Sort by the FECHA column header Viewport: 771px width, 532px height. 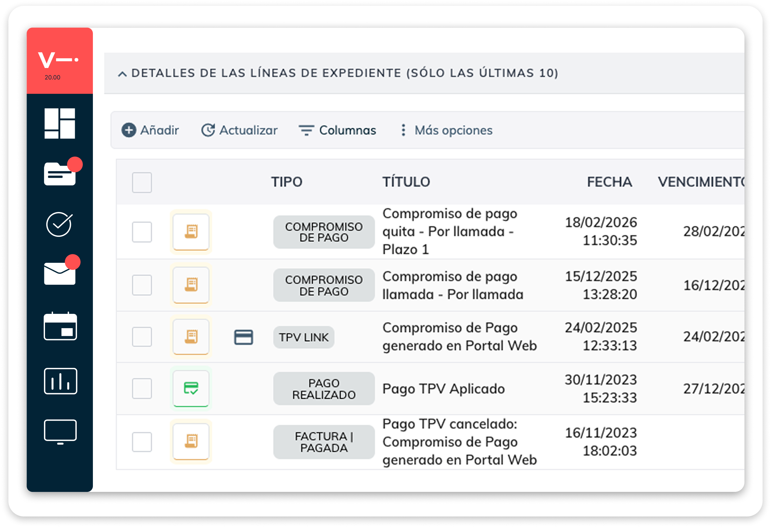pos(610,182)
